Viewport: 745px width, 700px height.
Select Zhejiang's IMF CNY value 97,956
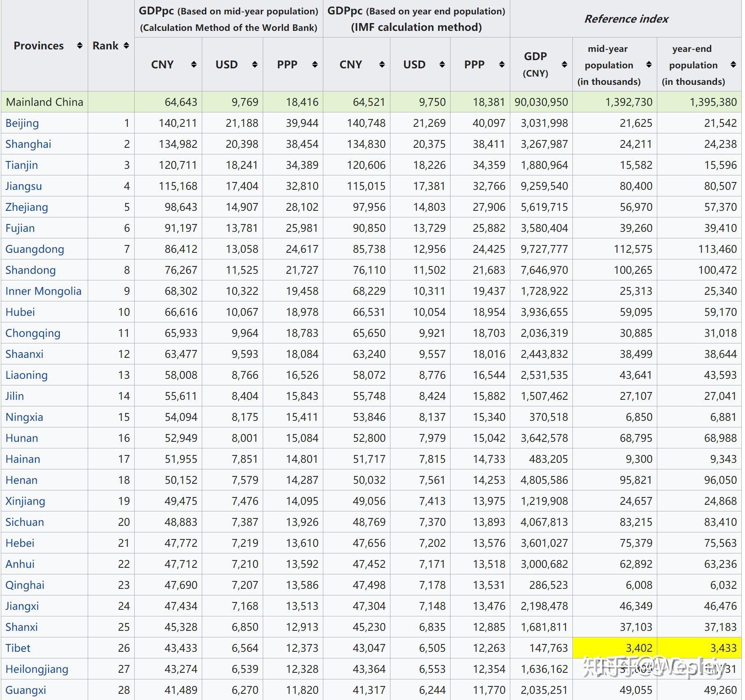coord(369,207)
